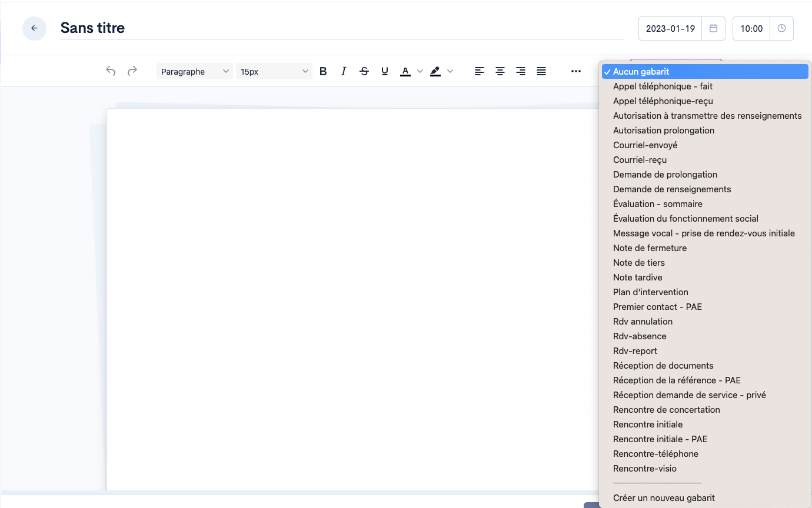Click the back arrow button
The width and height of the screenshot is (812, 508).
(x=34, y=28)
